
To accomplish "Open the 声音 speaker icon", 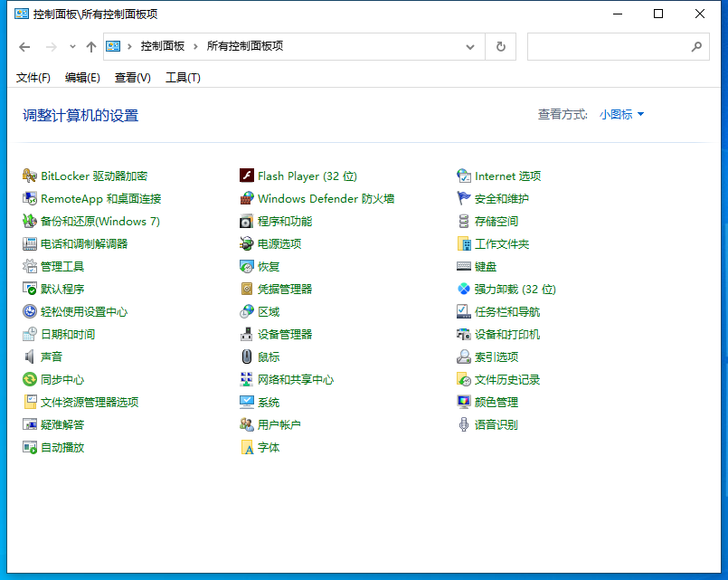I will click(30, 357).
